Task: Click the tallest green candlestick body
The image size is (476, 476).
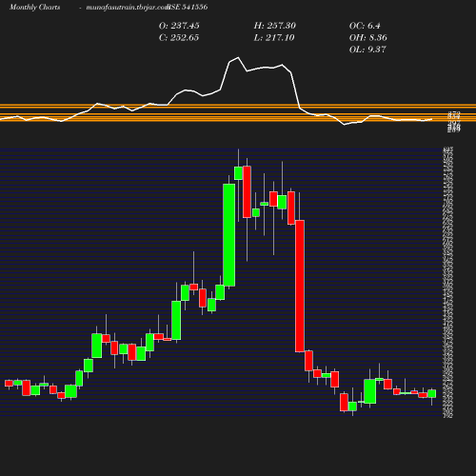Action: [x=229, y=235]
